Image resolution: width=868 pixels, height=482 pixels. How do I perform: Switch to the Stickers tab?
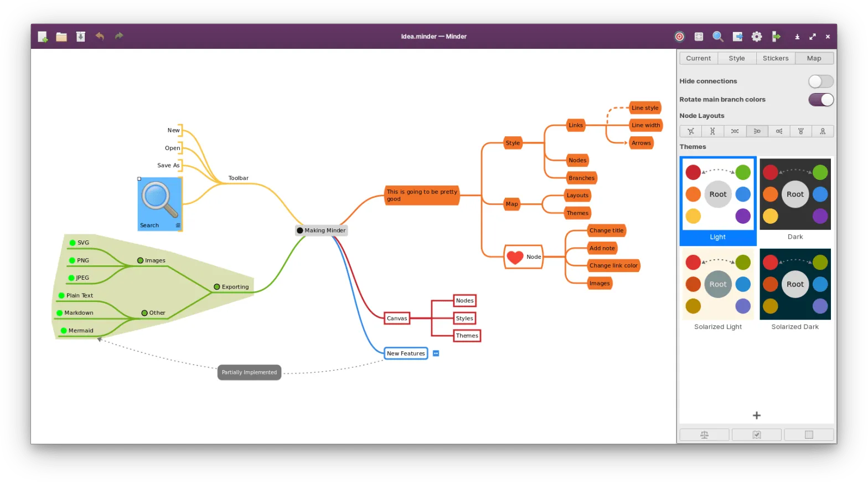776,58
